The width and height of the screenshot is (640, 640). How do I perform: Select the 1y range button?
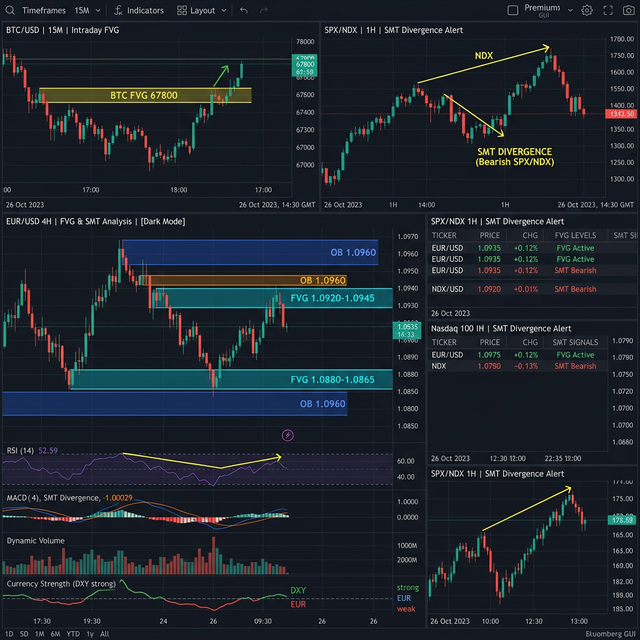(x=90, y=634)
